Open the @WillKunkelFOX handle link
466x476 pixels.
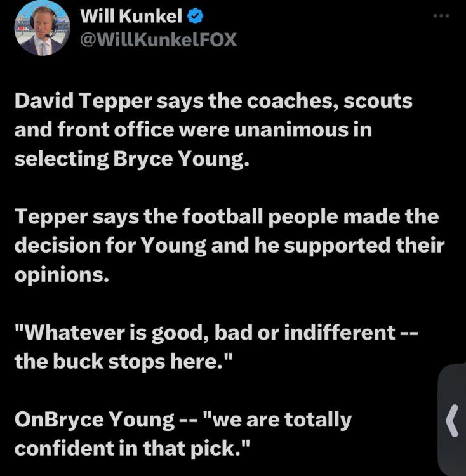(x=158, y=39)
